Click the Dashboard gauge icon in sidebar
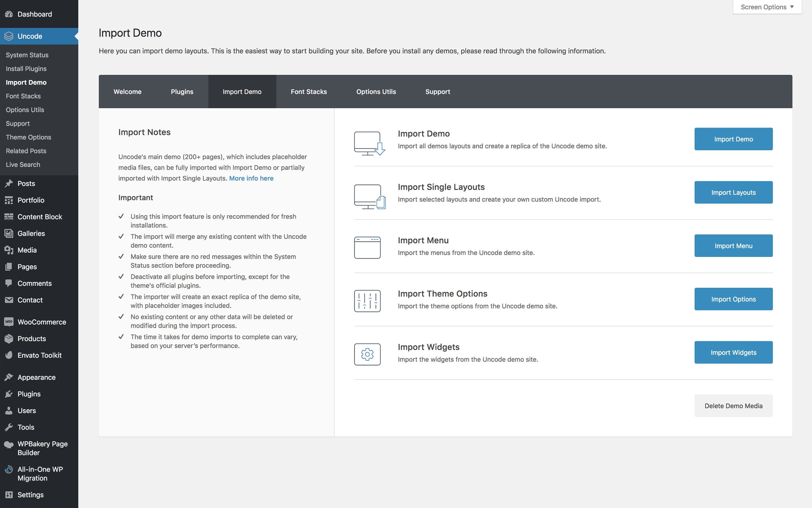812x508 pixels. 9,14
